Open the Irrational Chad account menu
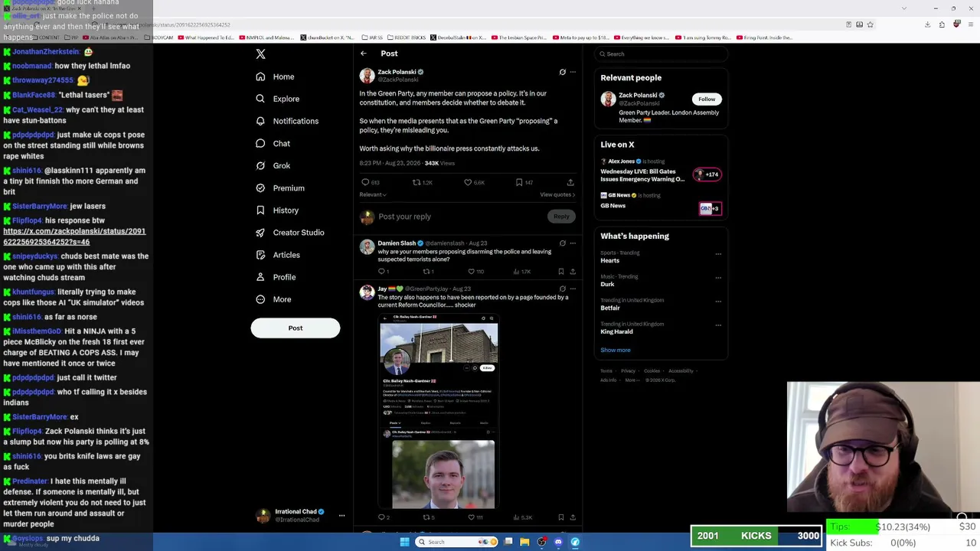The image size is (980, 551). [x=299, y=516]
